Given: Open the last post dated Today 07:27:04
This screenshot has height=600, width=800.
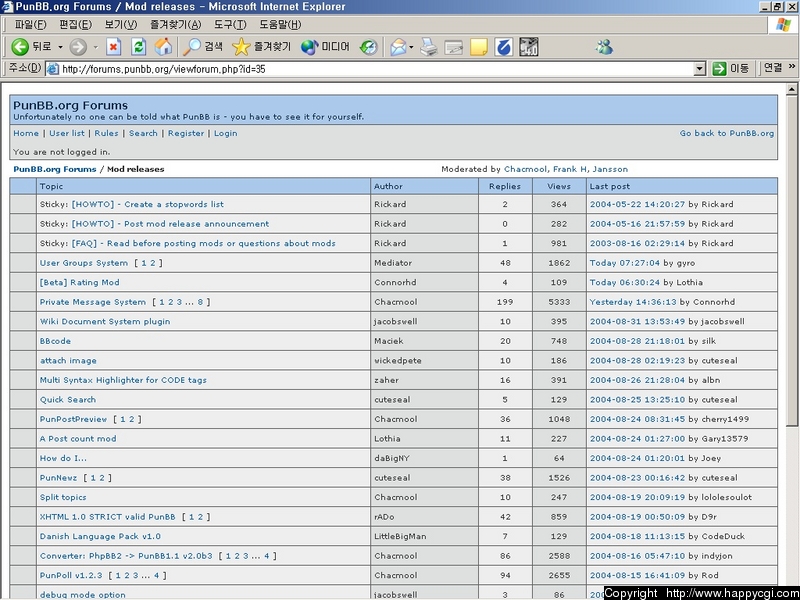Looking at the screenshot, I should coord(624,263).
